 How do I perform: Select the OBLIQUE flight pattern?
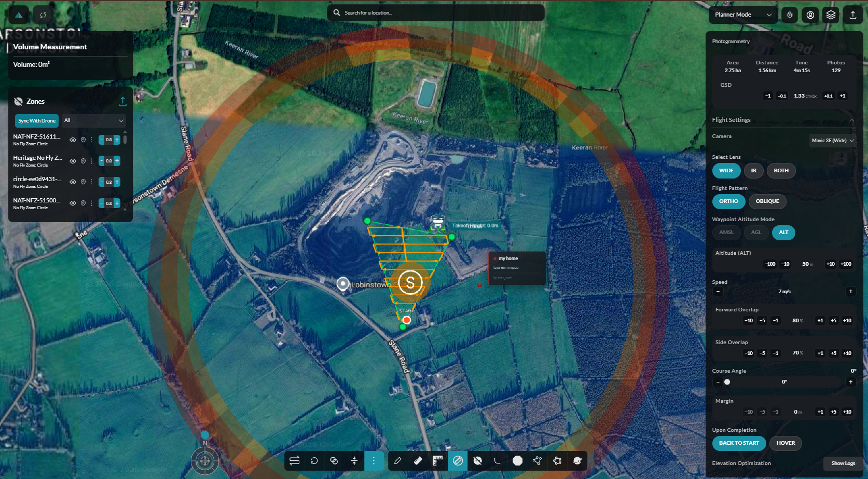coord(767,201)
